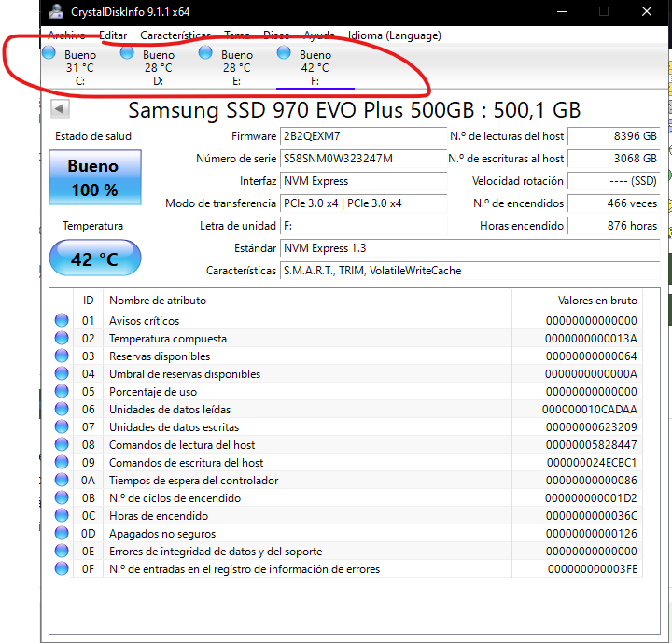Click status orb of attribute 07 Unidades de datos escritas

tap(62, 426)
